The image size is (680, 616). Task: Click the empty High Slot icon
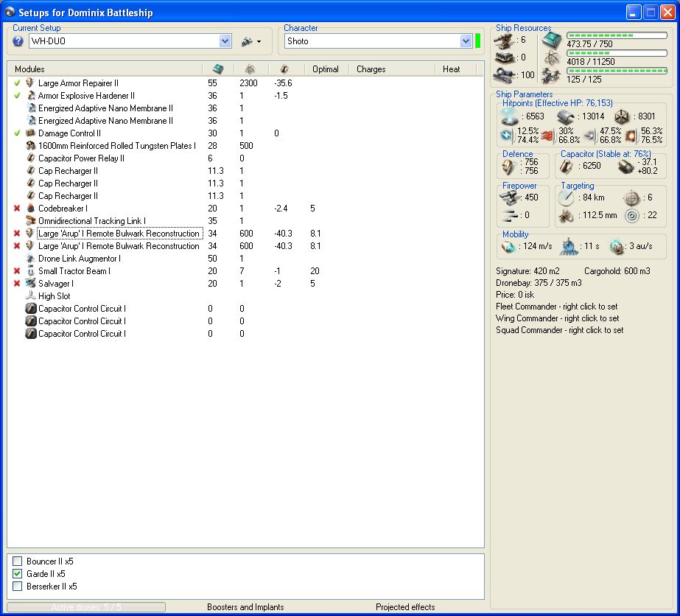(30, 296)
